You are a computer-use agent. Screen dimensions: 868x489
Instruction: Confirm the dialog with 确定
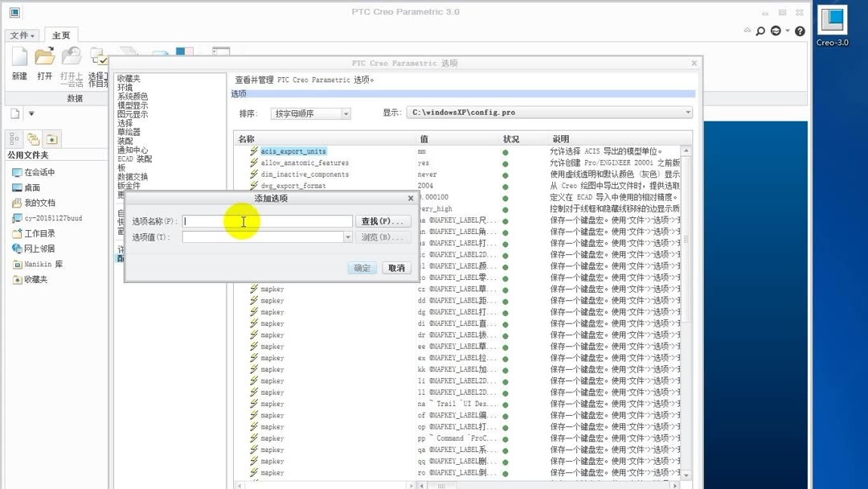tap(362, 267)
